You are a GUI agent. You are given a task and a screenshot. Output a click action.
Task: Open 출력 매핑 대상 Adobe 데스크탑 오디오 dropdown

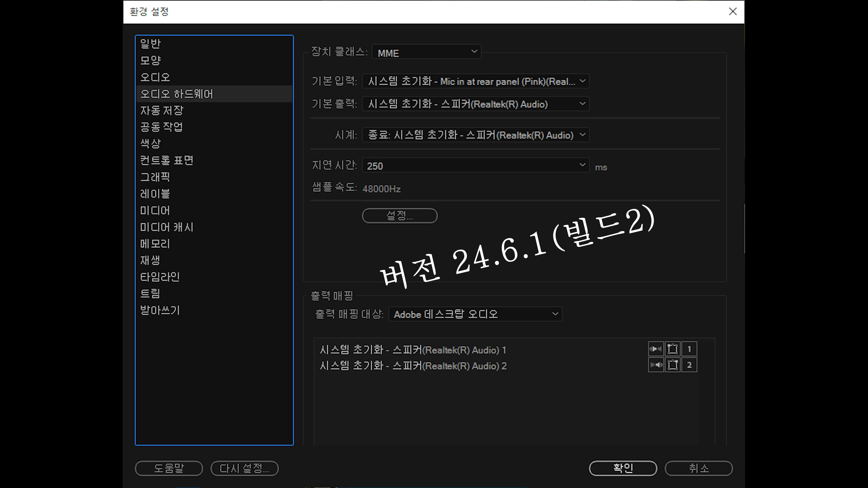[x=475, y=314]
